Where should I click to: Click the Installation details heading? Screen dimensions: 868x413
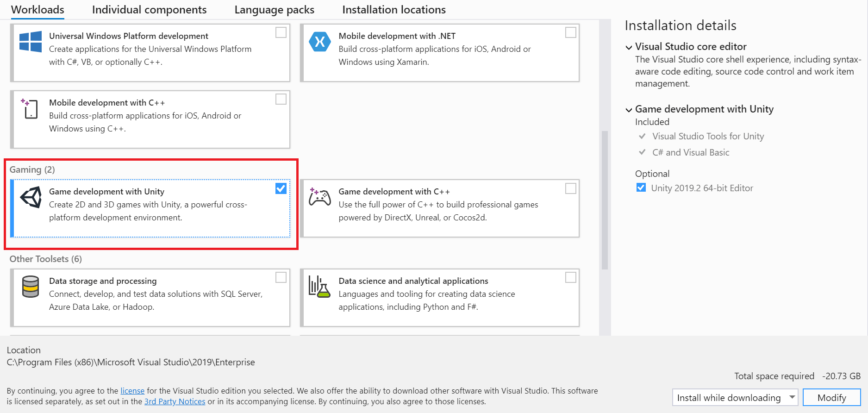tap(681, 25)
